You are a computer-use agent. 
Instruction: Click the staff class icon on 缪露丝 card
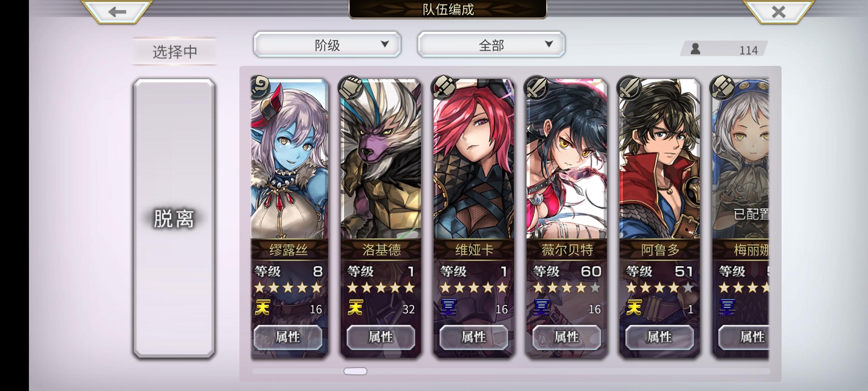(260, 87)
